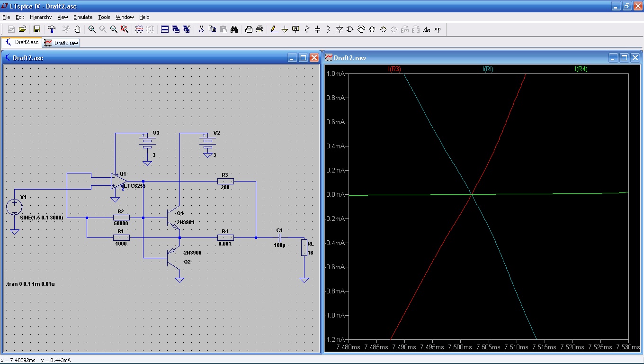Click the V3 battery symbol

pos(147,141)
